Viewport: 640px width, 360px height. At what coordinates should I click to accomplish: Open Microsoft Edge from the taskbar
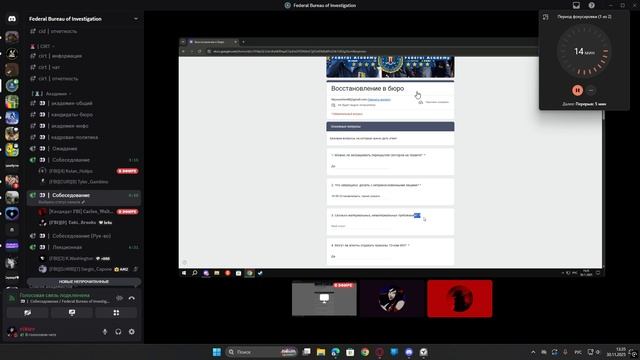pyautogui.click(x=336, y=352)
